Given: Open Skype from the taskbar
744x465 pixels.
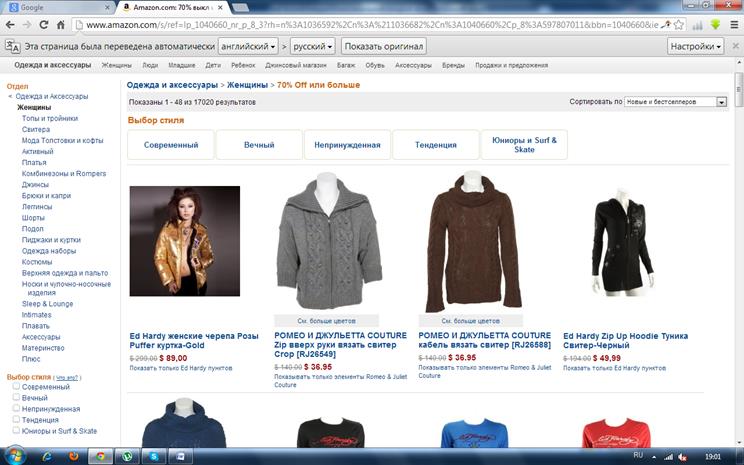Looking at the screenshot, I should pyautogui.click(x=154, y=456).
